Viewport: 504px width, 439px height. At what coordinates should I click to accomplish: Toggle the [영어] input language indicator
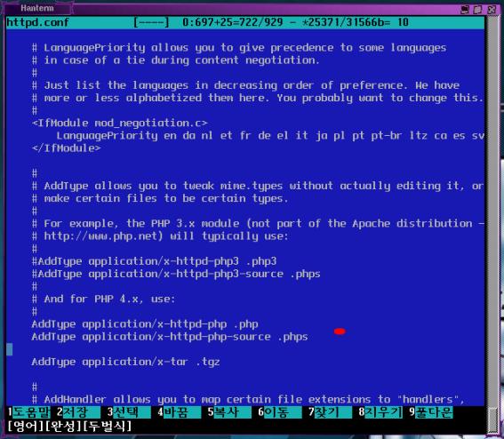(25, 426)
